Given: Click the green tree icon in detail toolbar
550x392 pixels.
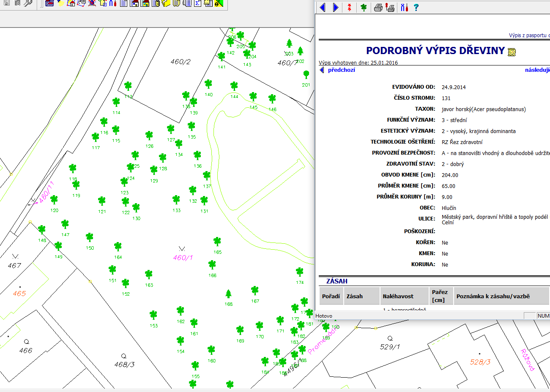Looking at the screenshot, I should (363, 7).
